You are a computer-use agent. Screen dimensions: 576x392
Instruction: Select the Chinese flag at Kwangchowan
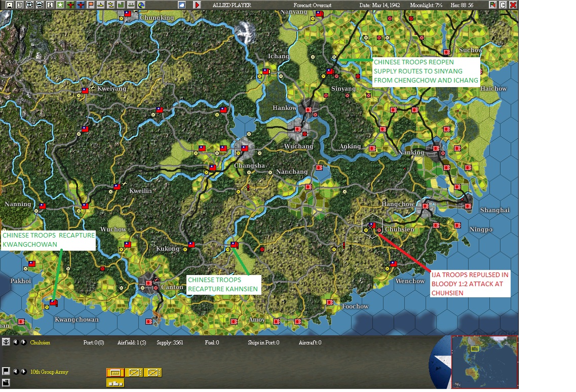53,302
